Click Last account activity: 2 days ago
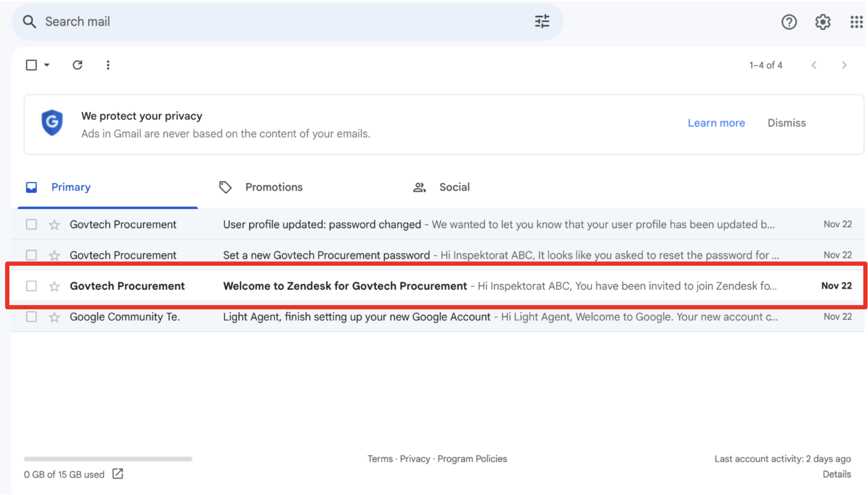This screenshot has width=868, height=495. point(783,459)
